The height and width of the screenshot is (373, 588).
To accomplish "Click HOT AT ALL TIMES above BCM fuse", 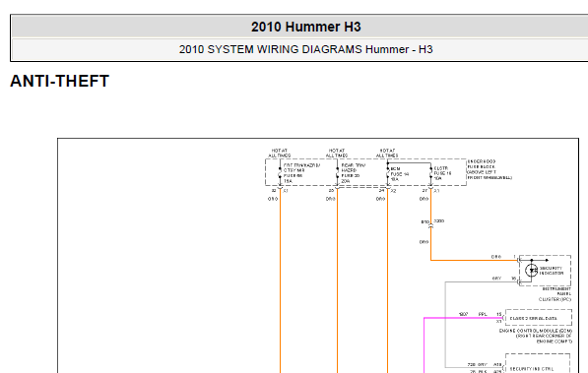I will click(x=387, y=153).
